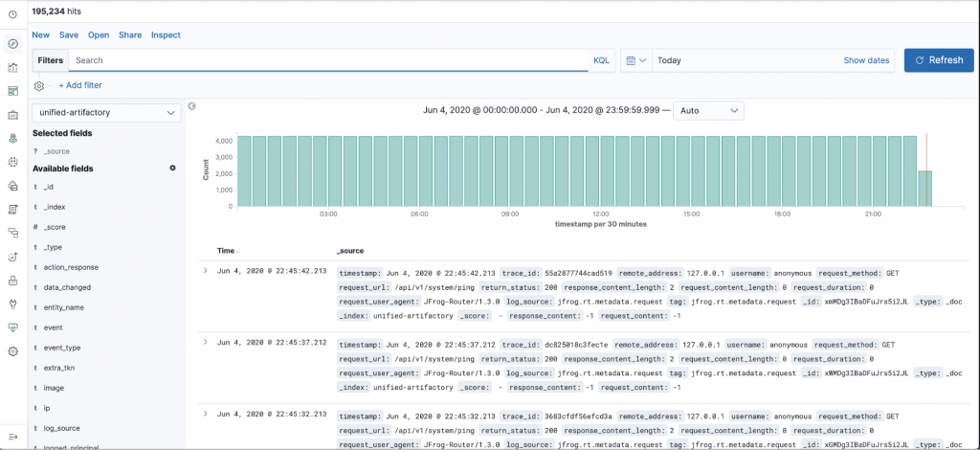Go to Dashboard via sidebar icon
This screenshot has width=980, height=450.
[13, 91]
